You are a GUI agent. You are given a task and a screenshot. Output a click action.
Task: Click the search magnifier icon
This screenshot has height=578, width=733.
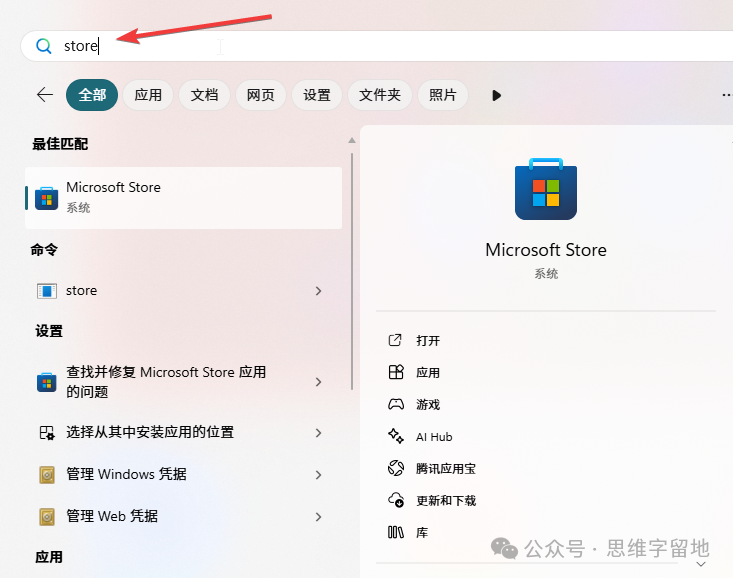43,46
